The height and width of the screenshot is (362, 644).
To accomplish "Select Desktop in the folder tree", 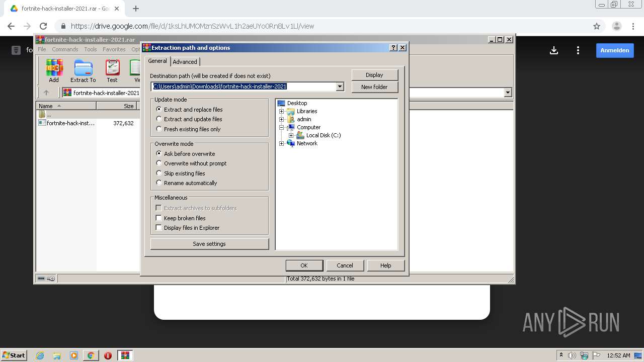I will coord(297,103).
